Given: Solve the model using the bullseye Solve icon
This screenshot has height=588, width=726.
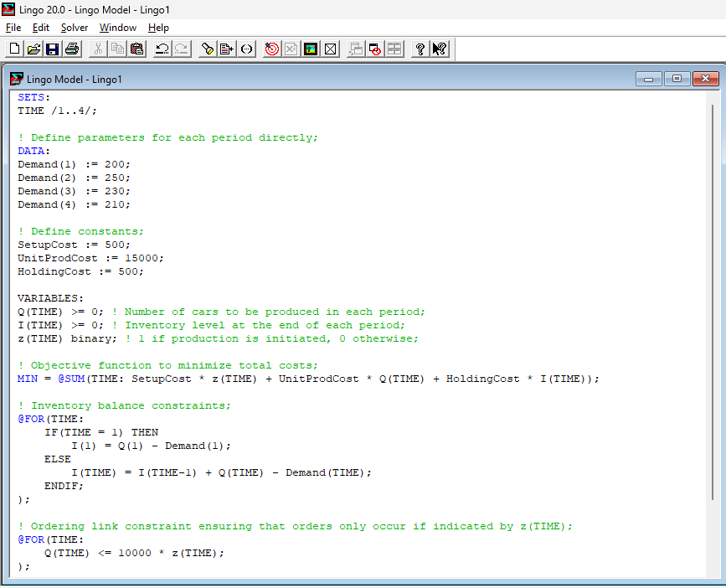Looking at the screenshot, I should [x=271, y=49].
